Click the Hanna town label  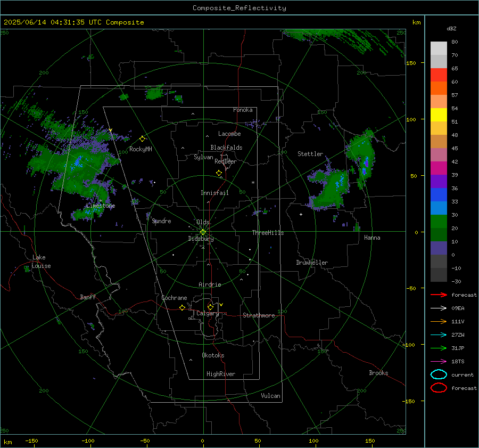tap(372, 238)
